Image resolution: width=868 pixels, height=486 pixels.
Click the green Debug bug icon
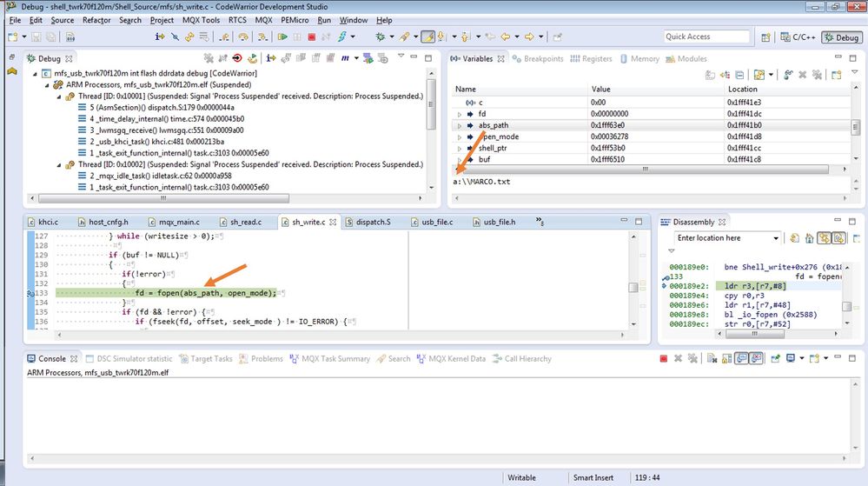pyautogui.click(x=381, y=37)
